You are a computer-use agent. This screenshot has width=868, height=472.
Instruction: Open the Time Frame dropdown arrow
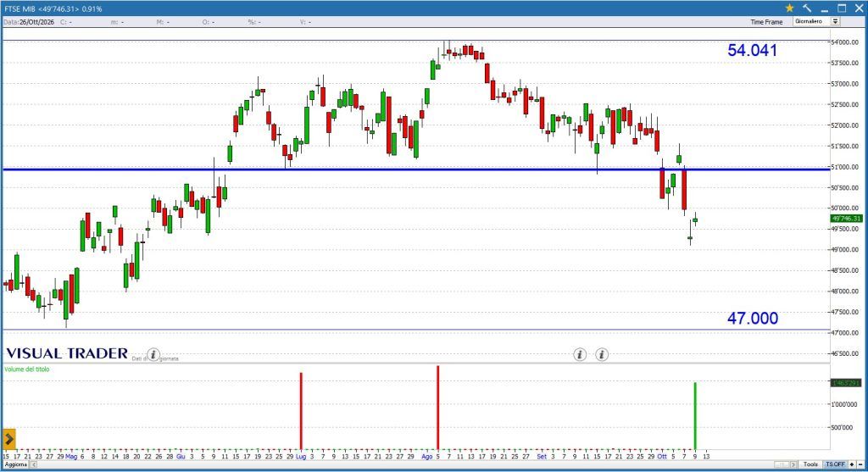pos(835,21)
